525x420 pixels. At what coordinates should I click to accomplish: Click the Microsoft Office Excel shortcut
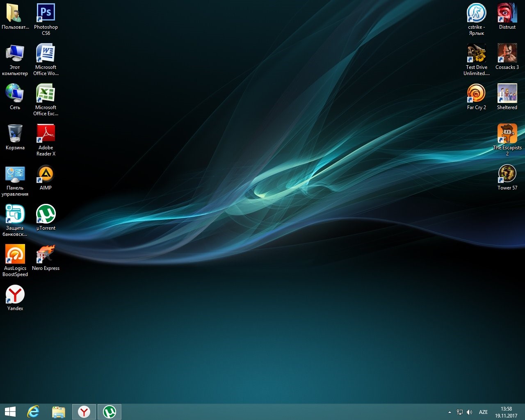tap(46, 94)
